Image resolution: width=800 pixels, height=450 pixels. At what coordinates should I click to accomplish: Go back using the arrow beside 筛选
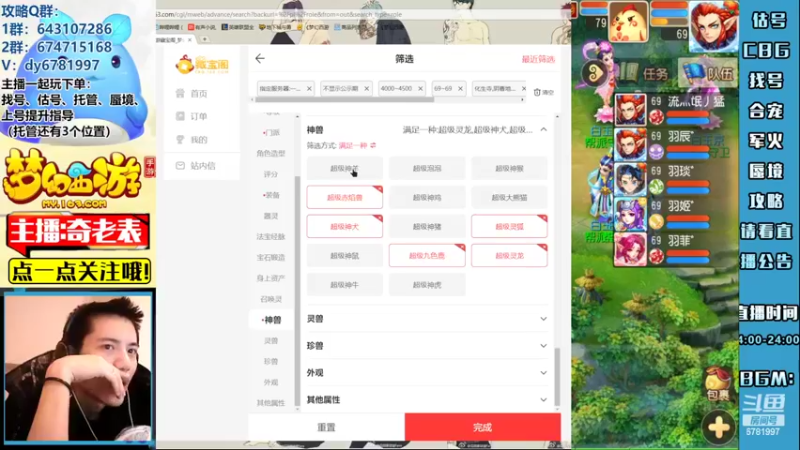(260, 59)
